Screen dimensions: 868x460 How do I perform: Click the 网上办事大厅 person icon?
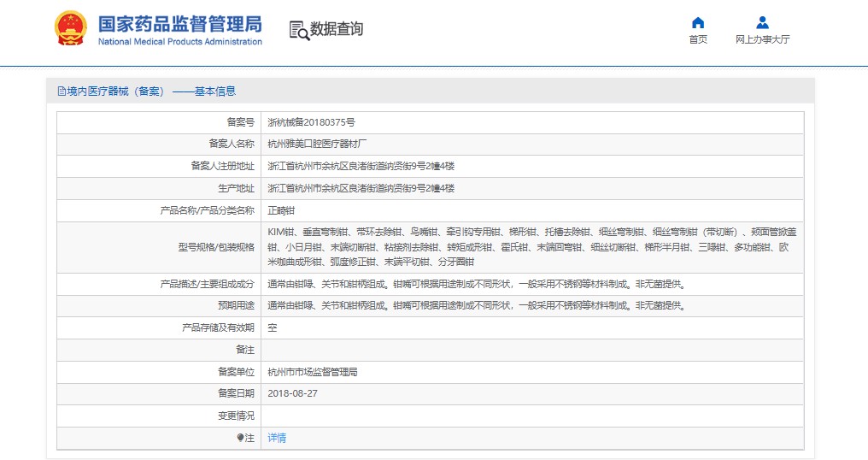pyautogui.click(x=762, y=23)
